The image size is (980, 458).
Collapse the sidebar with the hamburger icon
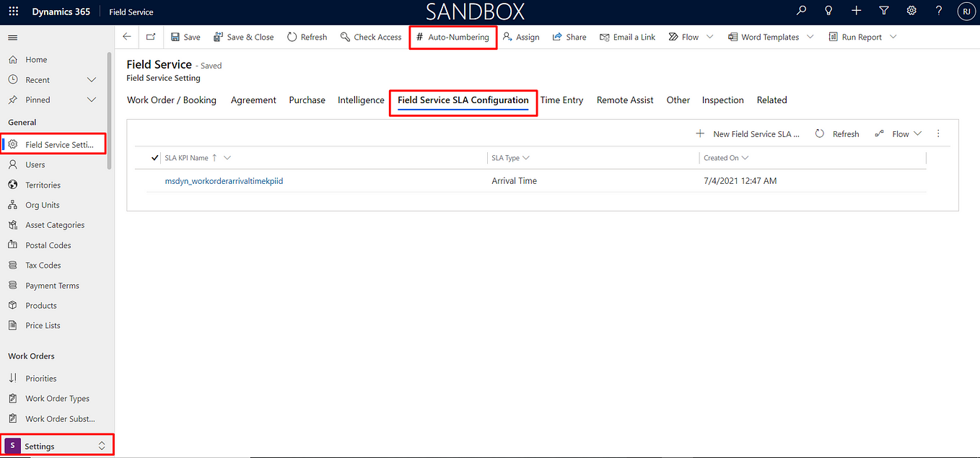point(12,38)
